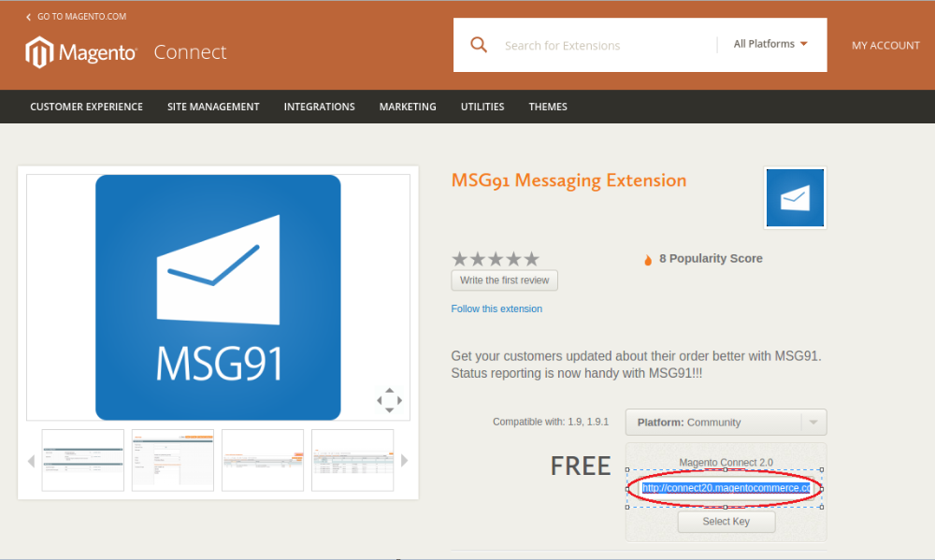Click the back chevron beside Go to Magento.com
The width and height of the screenshot is (935, 560).
pyautogui.click(x=28, y=17)
